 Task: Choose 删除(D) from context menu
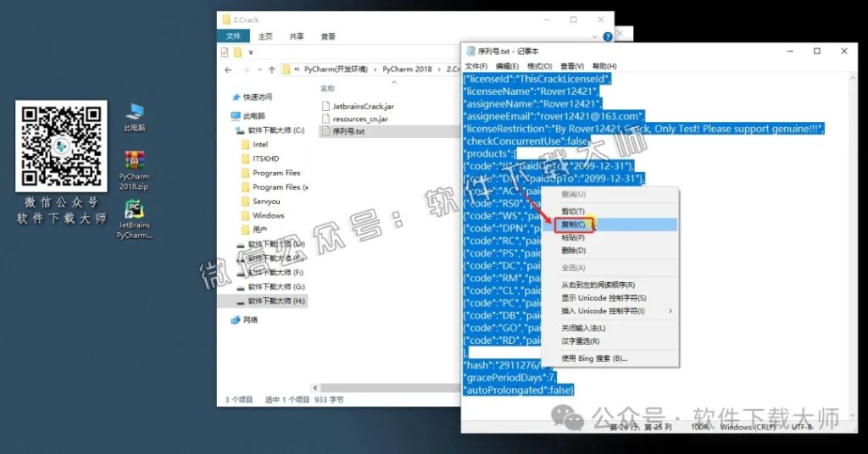(609, 251)
